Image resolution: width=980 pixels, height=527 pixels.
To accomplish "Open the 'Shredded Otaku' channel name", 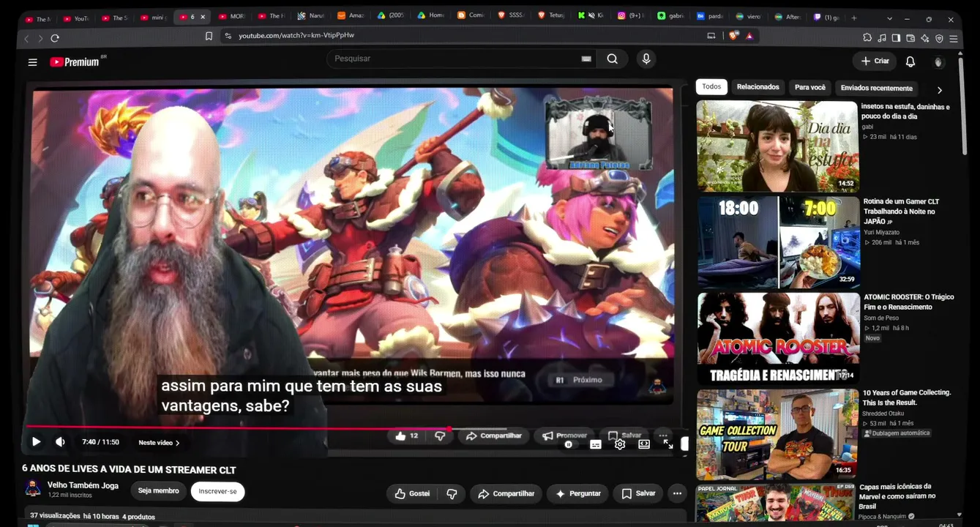I will pos(883,414).
